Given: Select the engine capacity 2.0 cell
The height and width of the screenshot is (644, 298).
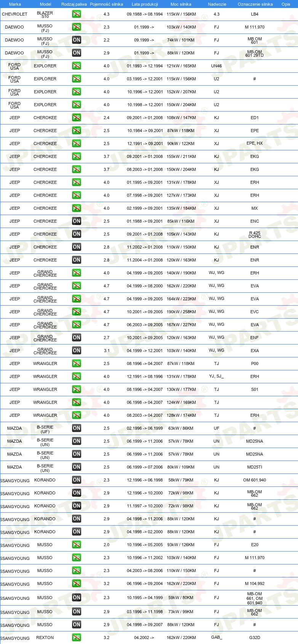Looking at the screenshot, I should (106, 545).
